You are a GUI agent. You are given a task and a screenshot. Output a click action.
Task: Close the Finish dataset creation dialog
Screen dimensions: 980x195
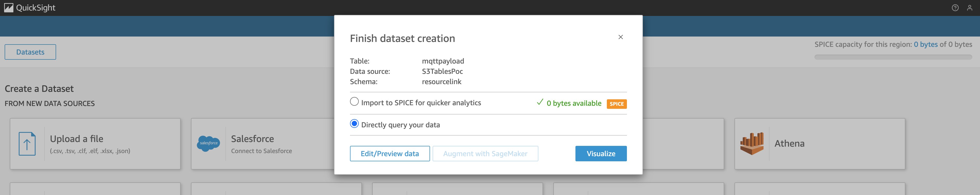coord(620,37)
